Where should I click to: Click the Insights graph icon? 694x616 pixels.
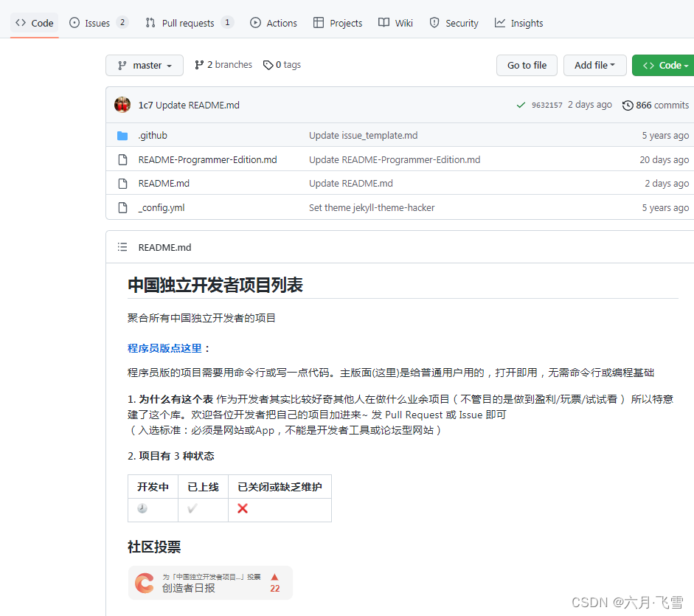tap(499, 23)
